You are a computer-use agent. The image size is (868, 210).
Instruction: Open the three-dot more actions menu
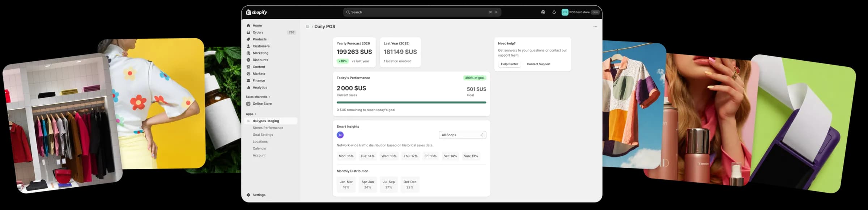[x=595, y=26]
